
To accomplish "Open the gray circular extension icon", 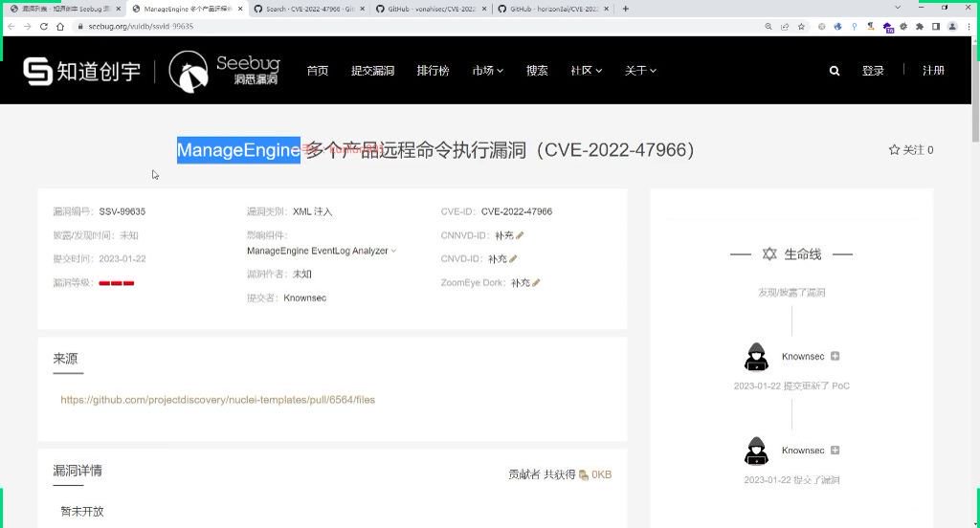I will click(822, 26).
